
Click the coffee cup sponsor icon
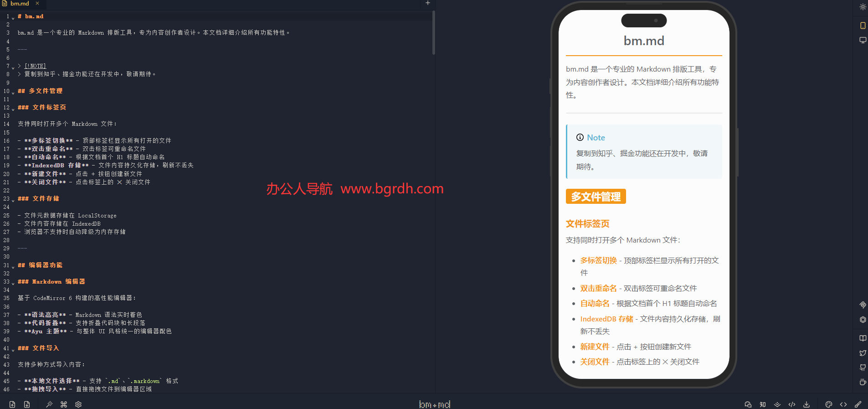pyautogui.click(x=863, y=382)
